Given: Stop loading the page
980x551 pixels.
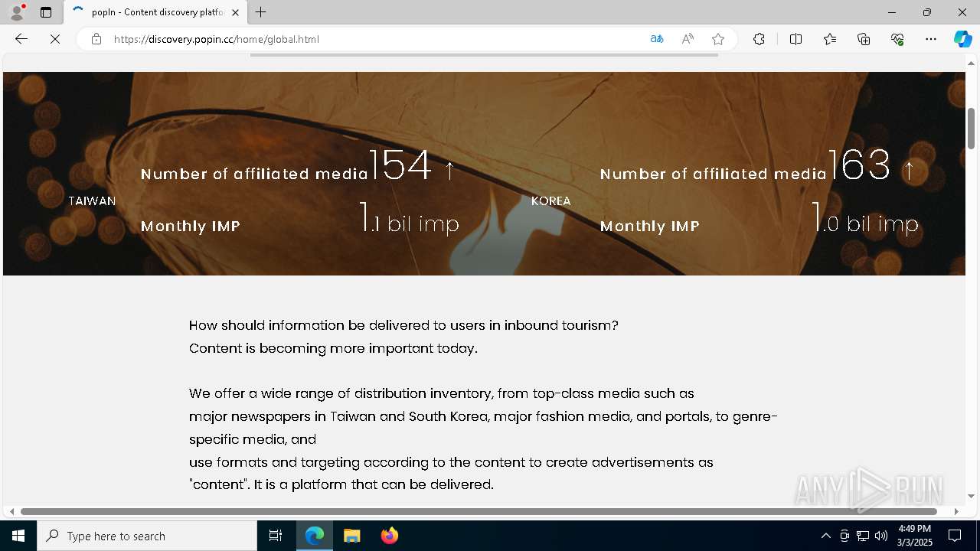Looking at the screenshot, I should [x=55, y=39].
